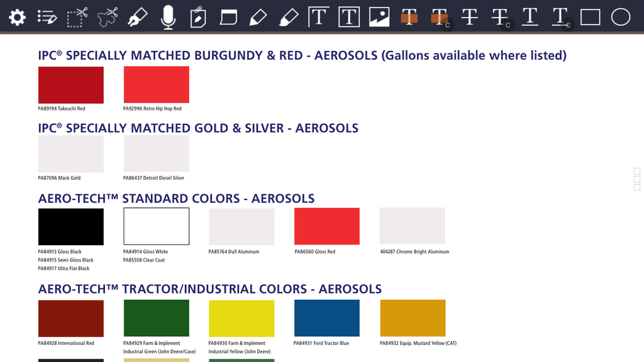The image size is (644, 362).
Task: Click the Mustard Yellow CAT swatch
Action: coord(413,318)
